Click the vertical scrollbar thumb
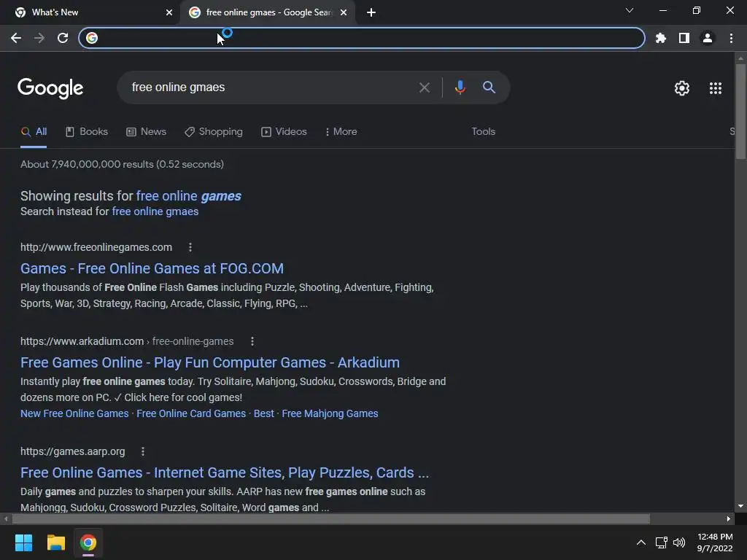This screenshot has width=747, height=560. 740,112
